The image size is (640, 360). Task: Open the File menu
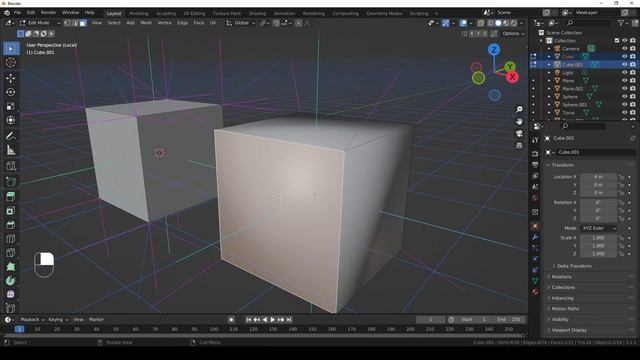pyautogui.click(x=18, y=13)
